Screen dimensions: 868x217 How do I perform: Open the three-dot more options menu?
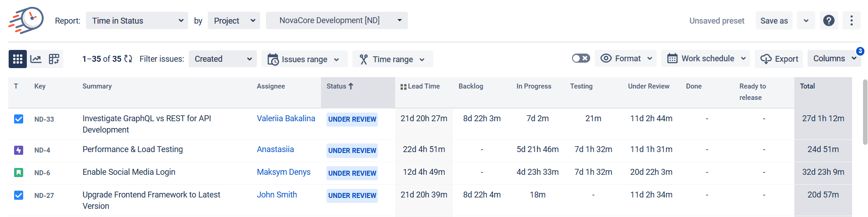pos(851,20)
